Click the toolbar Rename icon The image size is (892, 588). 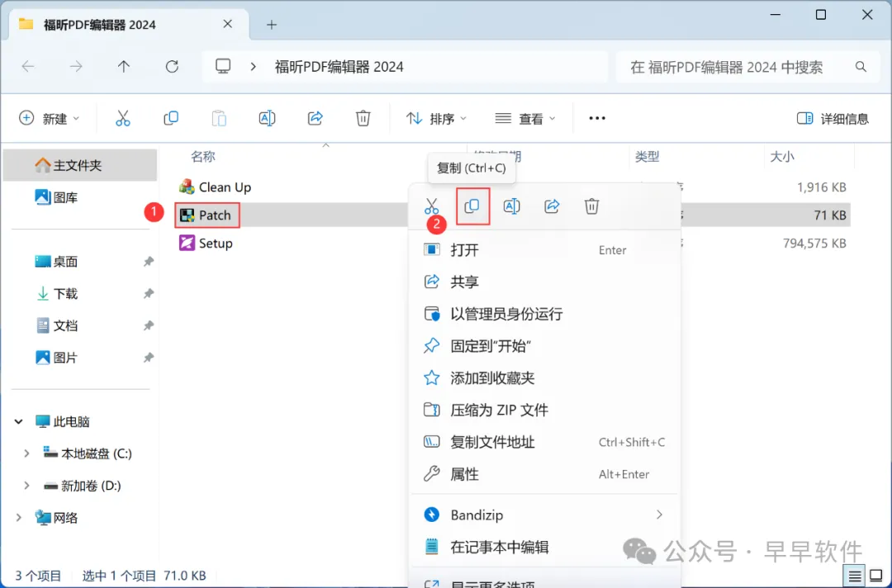coord(267,118)
